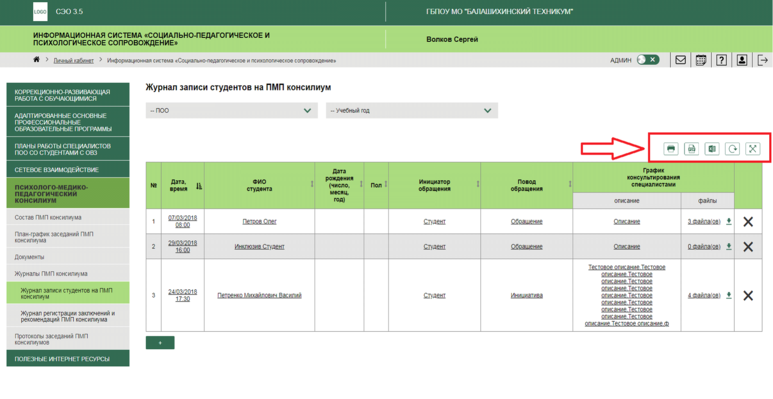Open Инклюзив Студент link

click(259, 247)
